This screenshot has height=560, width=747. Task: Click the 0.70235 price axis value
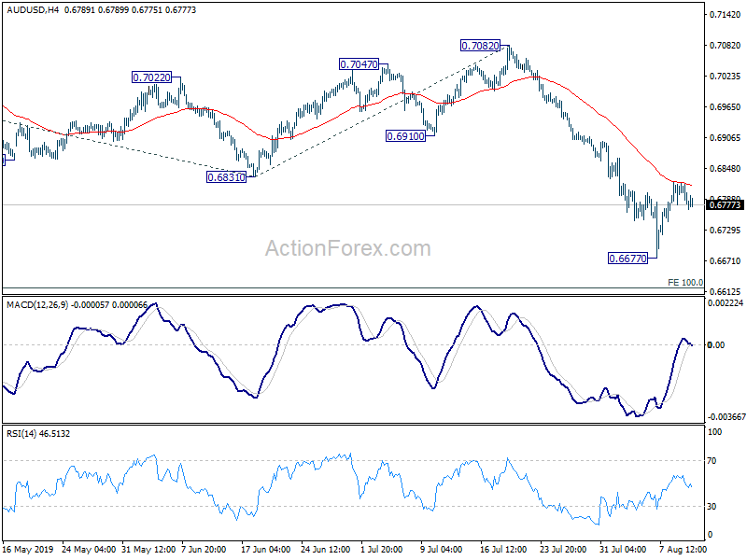(726, 77)
